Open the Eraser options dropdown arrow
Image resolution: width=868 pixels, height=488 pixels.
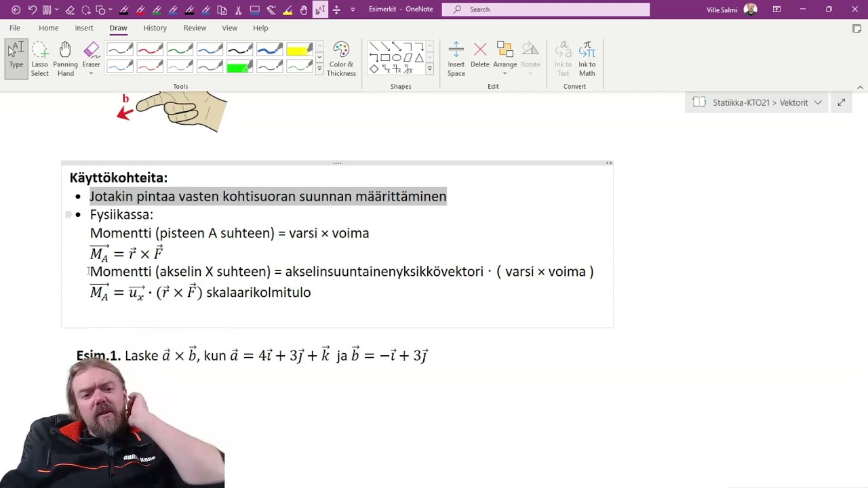click(91, 74)
